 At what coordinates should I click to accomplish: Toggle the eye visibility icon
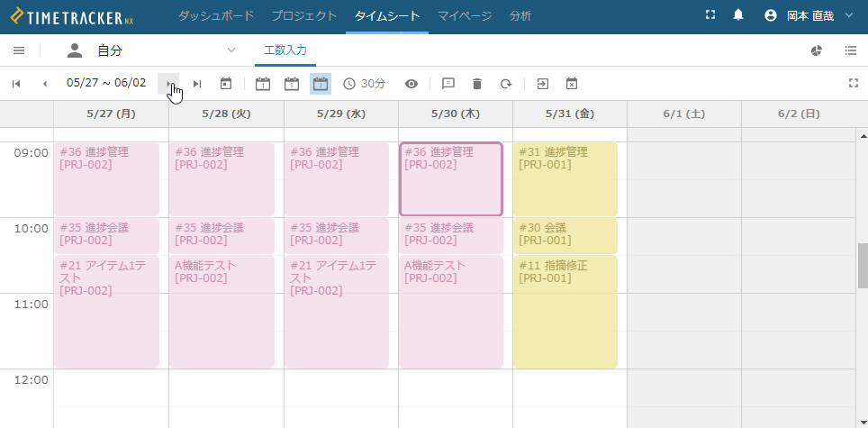point(411,84)
